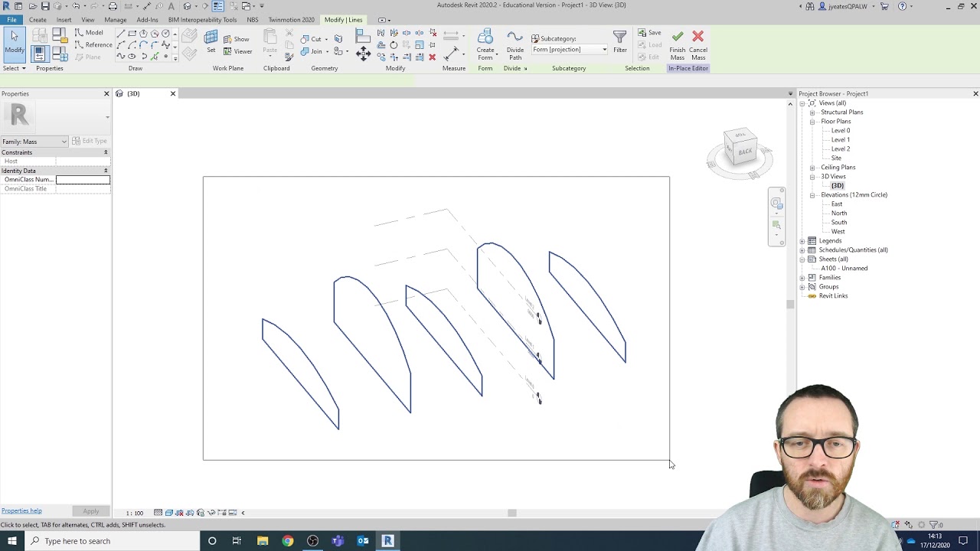The width and height of the screenshot is (980, 551).
Task: Select the Model line draw option
Action: click(89, 33)
